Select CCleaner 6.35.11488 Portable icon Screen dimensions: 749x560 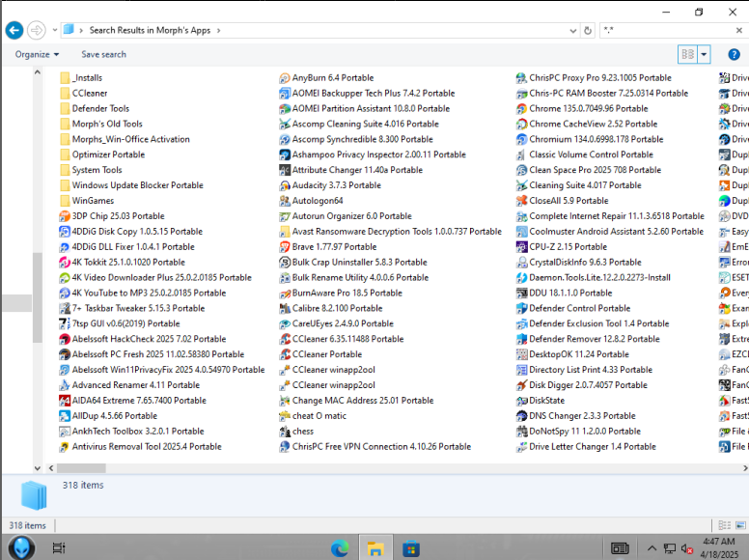(285, 339)
